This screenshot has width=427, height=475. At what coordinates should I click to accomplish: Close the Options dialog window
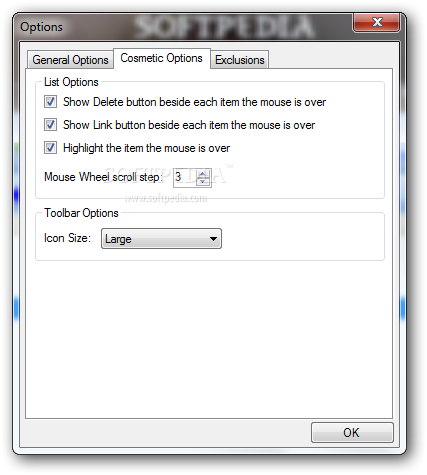tap(377, 22)
